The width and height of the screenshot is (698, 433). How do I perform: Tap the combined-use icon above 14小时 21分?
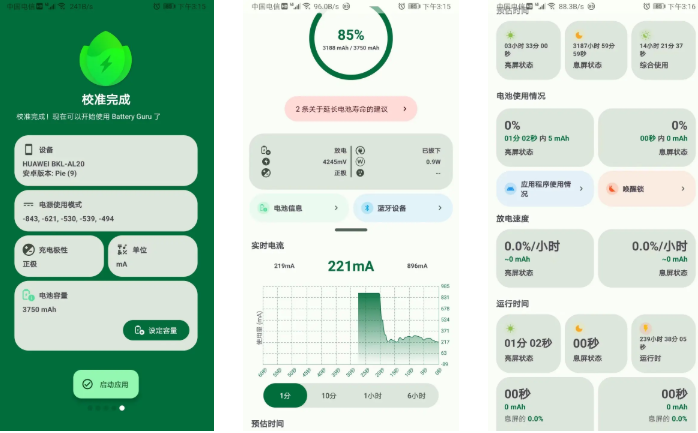pos(645,35)
